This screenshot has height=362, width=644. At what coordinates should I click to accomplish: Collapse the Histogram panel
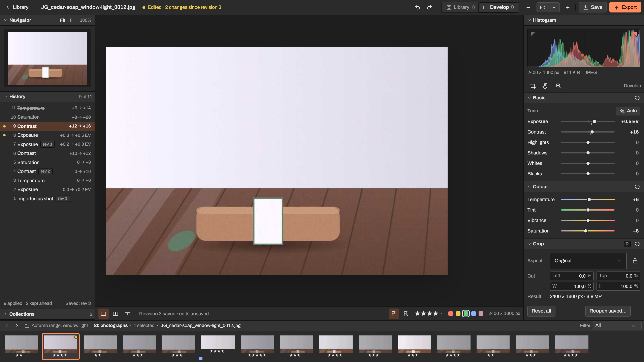point(529,20)
